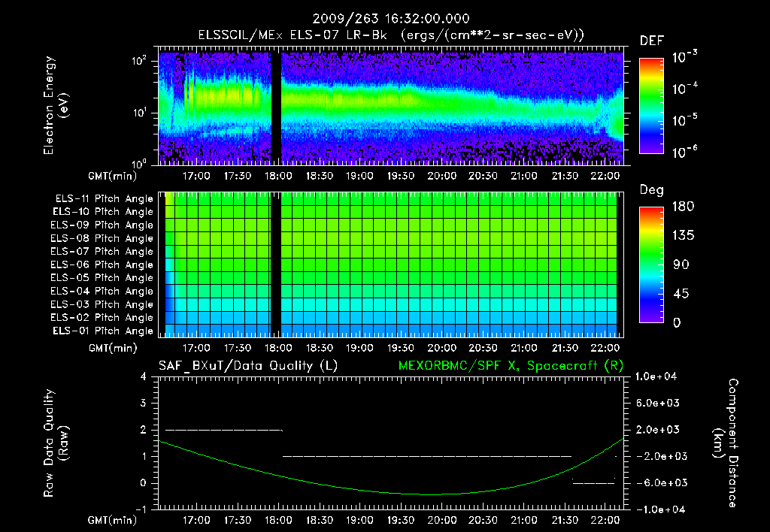
Task: Select the ELS-09 Pitch Angle row label
Action: pyautogui.click(x=102, y=225)
